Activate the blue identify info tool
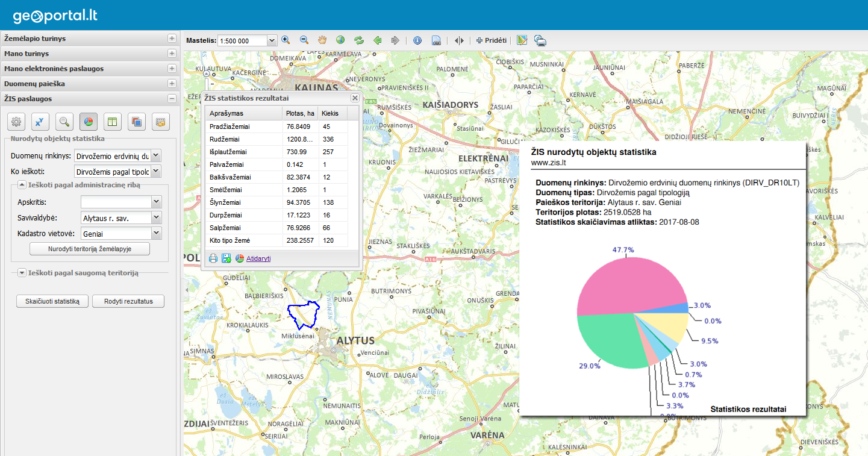Image resolution: width=868 pixels, height=456 pixels. [x=417, y=40]
